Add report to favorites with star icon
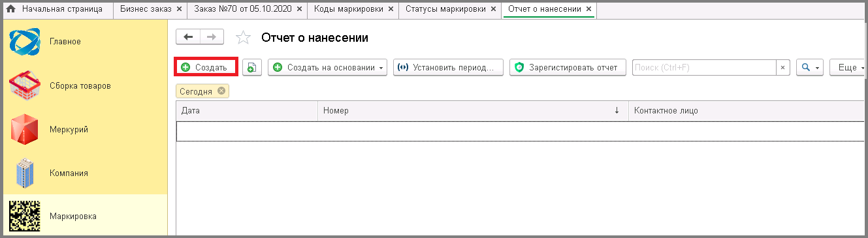 [x=243, y=38]
